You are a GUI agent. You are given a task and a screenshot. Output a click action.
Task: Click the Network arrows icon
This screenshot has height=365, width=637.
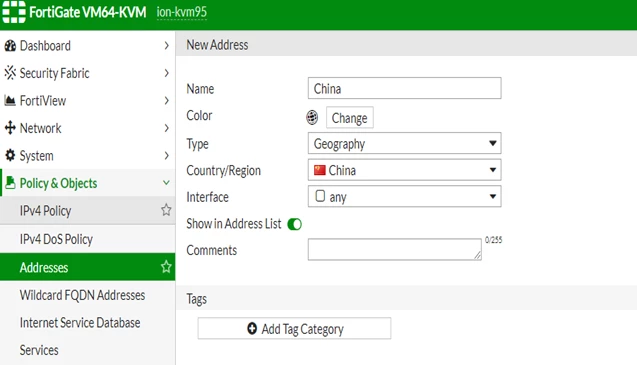(10, 128)
